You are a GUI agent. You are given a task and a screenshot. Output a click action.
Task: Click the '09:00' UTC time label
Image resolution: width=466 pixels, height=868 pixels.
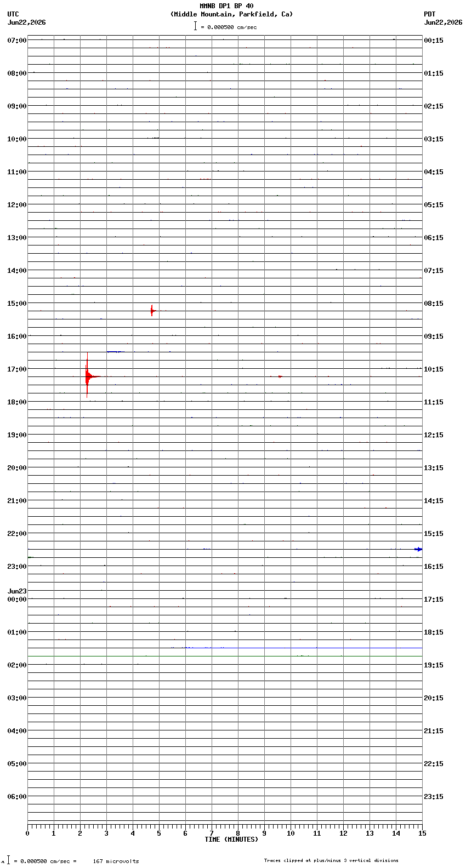[x=17, y=106]
